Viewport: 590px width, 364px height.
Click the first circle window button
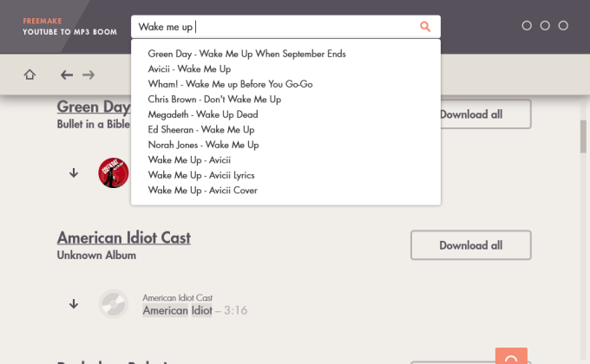[x=527, y=26]
